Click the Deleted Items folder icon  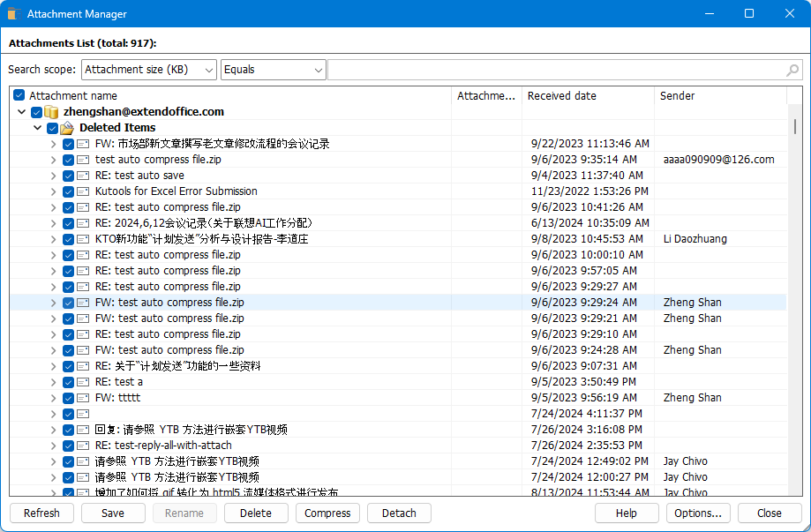tap(66, 127)
